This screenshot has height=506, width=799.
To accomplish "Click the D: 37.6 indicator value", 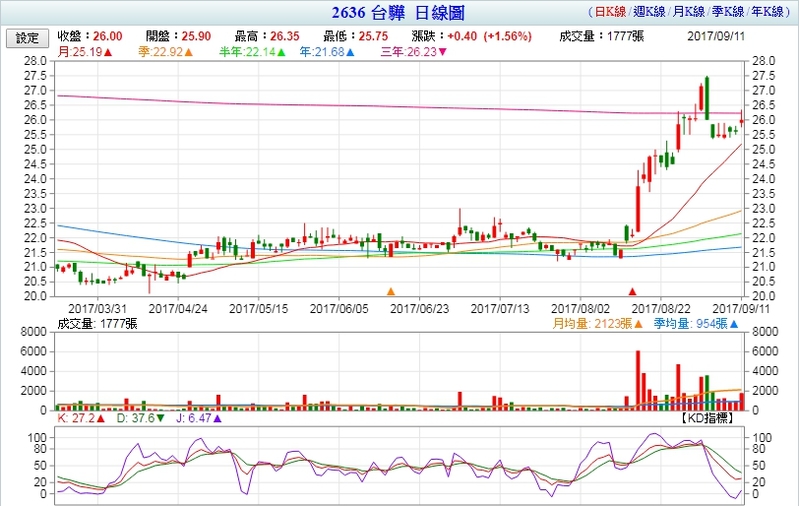I will [141, 418].
